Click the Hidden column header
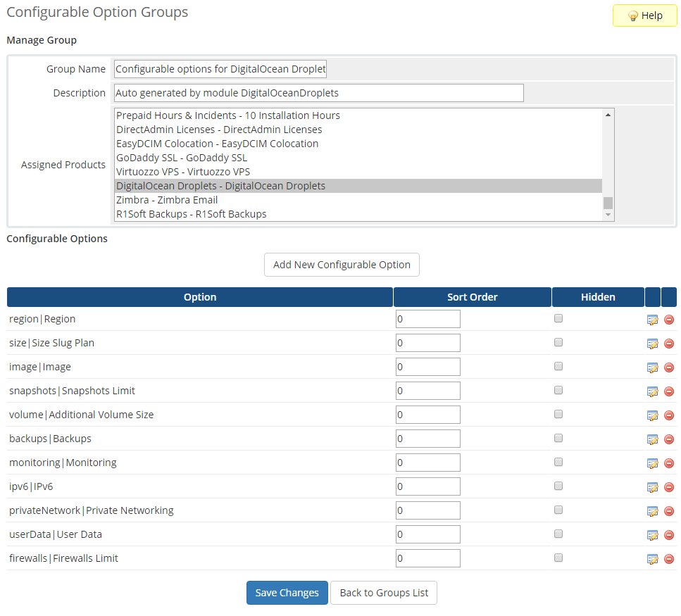 point(598,297)
